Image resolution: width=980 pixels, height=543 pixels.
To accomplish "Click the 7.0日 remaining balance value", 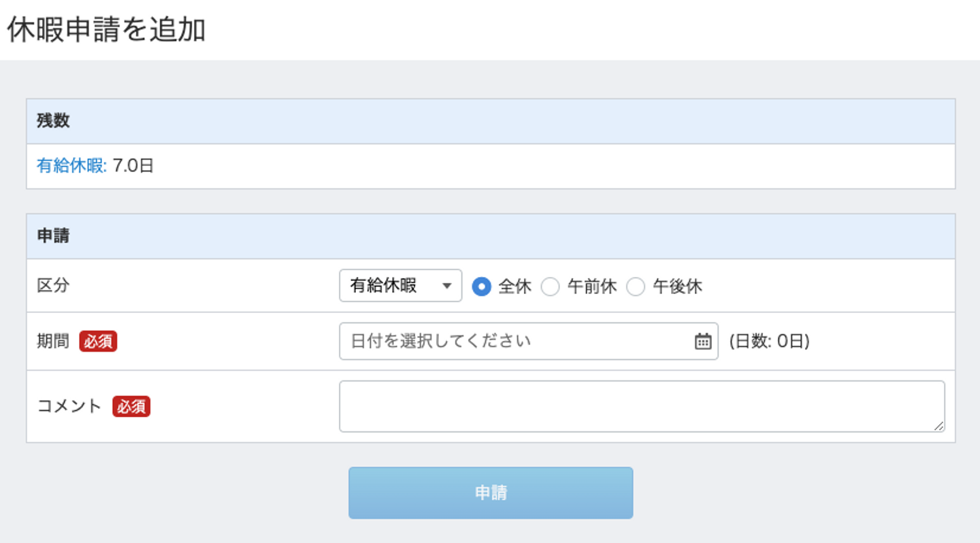I will (x=133, y=166).
